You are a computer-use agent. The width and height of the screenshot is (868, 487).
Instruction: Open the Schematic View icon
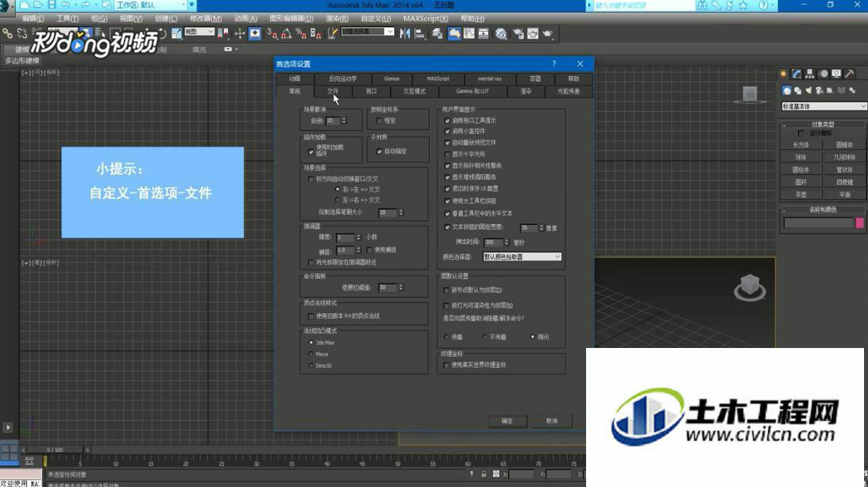(484, 34)
